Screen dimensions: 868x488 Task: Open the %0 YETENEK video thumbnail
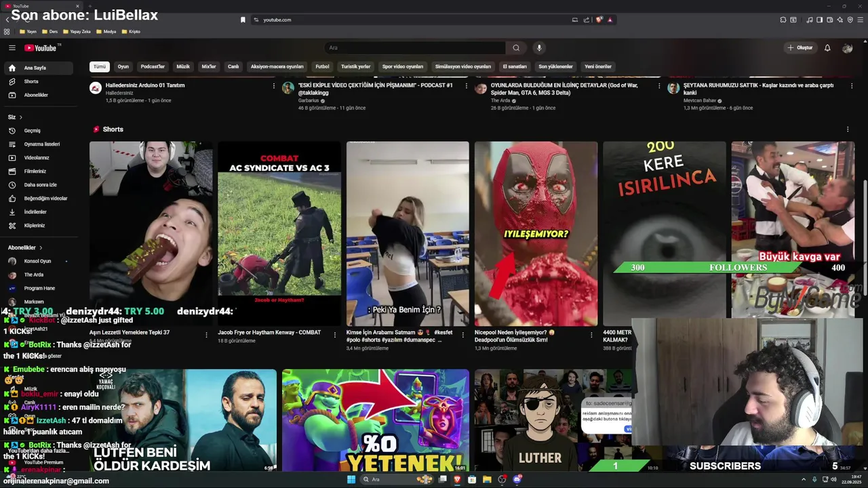pos(376,420)
